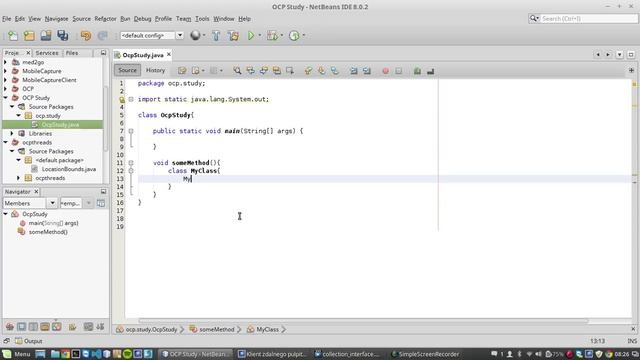640x360 pixels.
Task: Click the Shift Line Left editor icon
Action: pos(353,71)
